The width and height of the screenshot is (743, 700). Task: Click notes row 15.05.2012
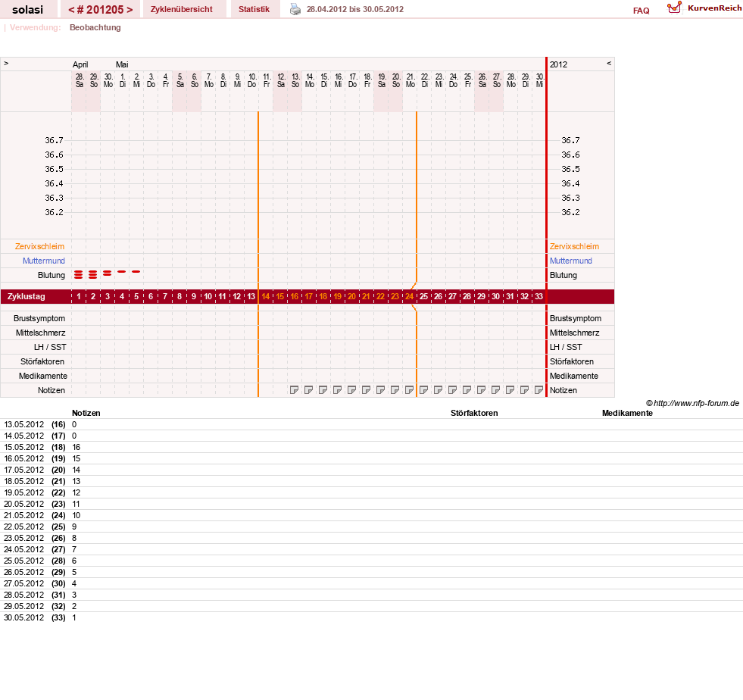coord(371,448)
